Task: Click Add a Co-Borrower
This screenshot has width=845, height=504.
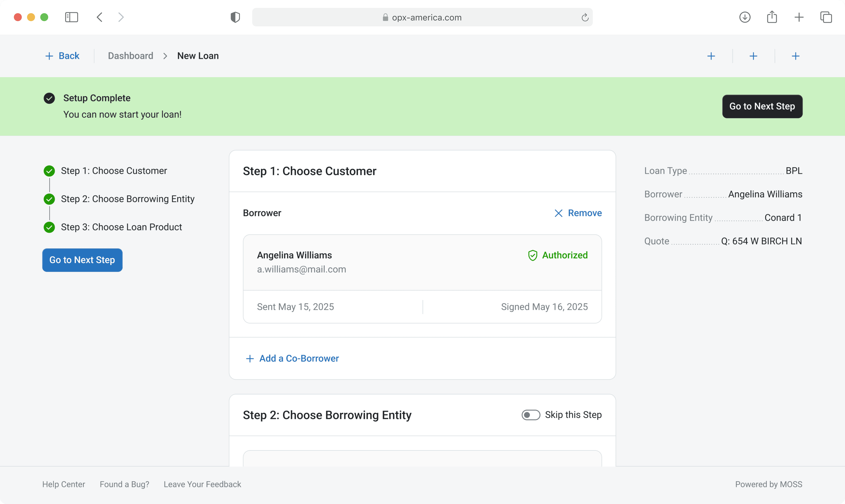Action: coord(292,358)
